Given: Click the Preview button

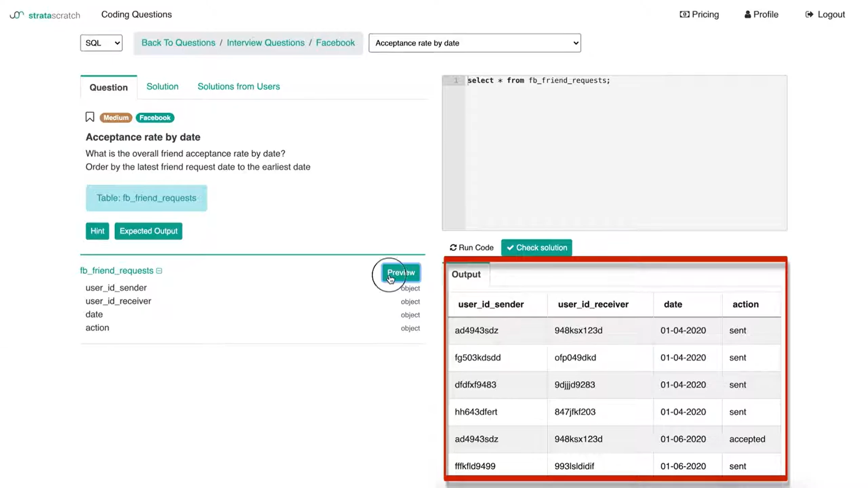Looking at the screenshot, I should click(401, 272).
